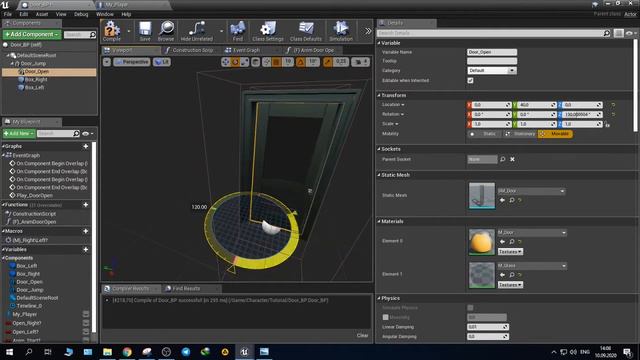Toggle Editable when Inherited checkbox
The image size is (640, 360).
coord(470,80)
